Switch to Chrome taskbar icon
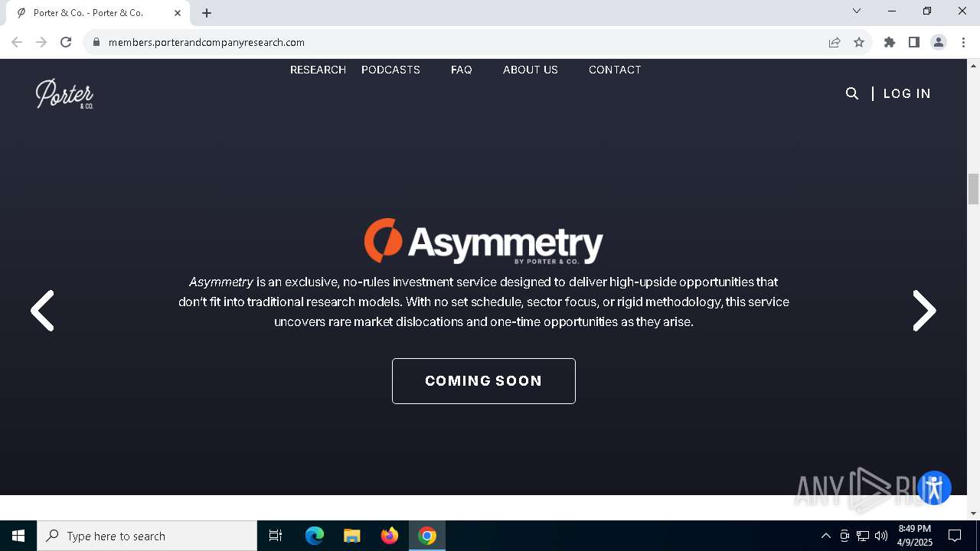The height and width of the screenshot is (551, 980). click(427, 536)
